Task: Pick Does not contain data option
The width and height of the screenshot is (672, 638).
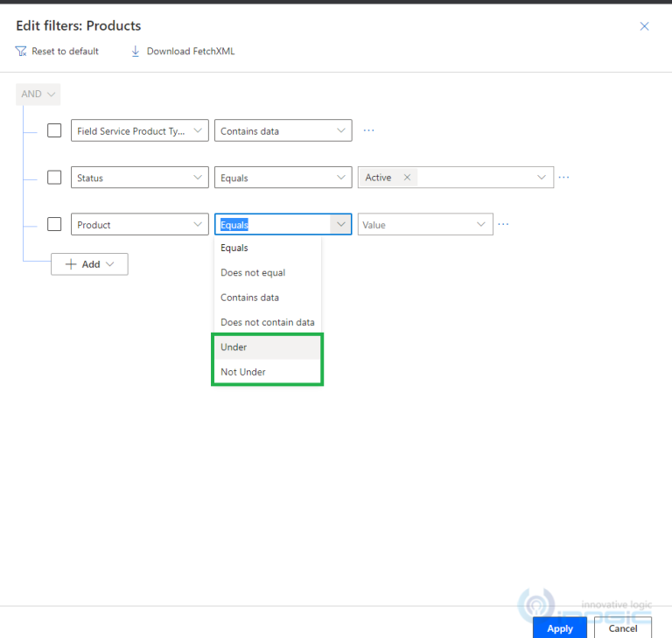Action: click(x=267, y=322)
